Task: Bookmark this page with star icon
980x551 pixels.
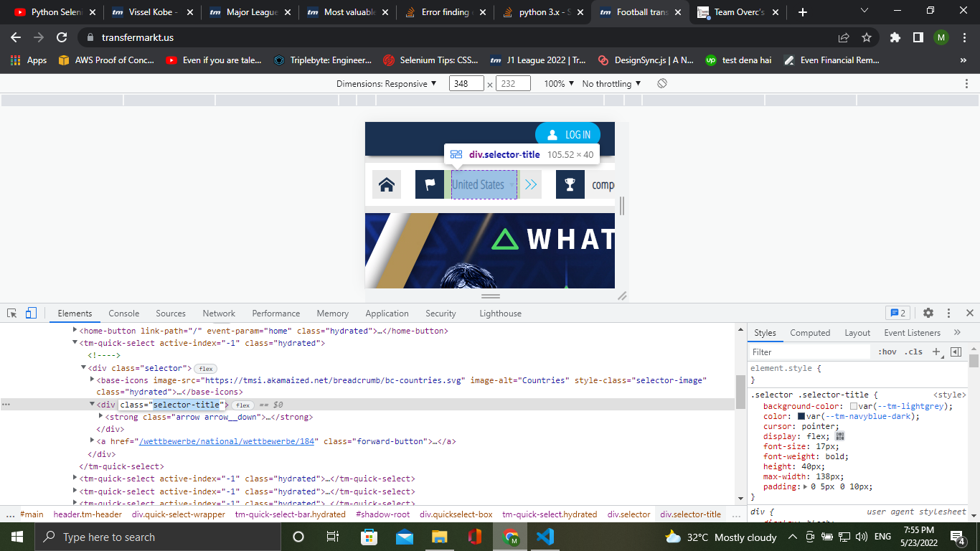Action: (867, 37)
